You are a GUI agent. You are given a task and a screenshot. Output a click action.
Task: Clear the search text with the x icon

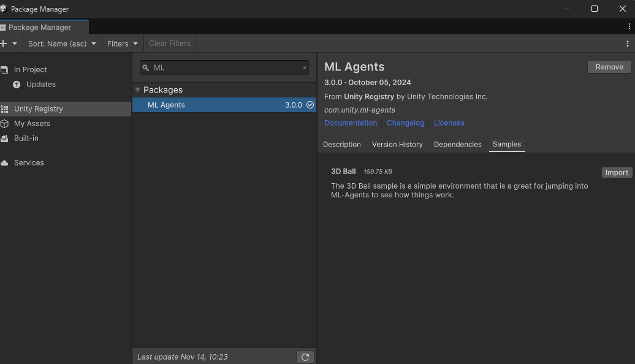tap(305, 67)
